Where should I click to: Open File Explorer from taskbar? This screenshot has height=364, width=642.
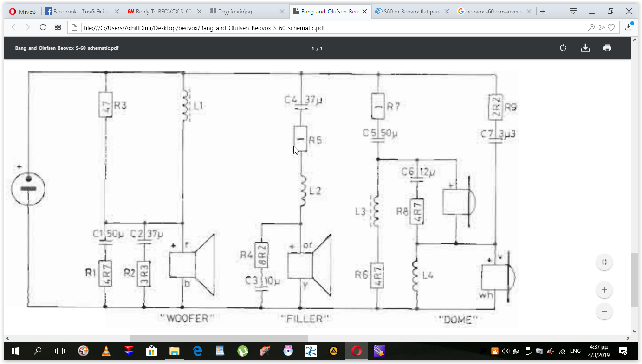pos(174,351)
